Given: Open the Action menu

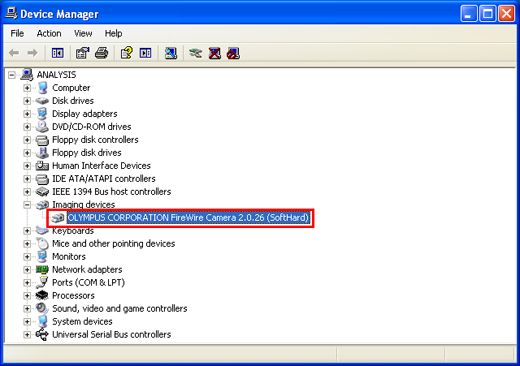Looking at the screenshot, I should (x=49, y=33).
